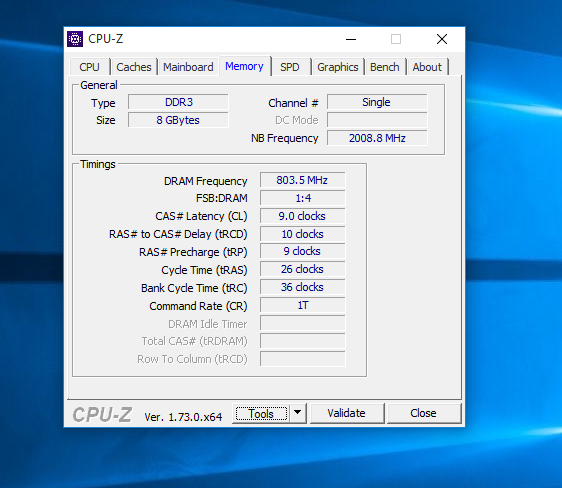Close the CPU-Z window with X
This screenshot has height=488, width=562.
(x=442, y=39)
